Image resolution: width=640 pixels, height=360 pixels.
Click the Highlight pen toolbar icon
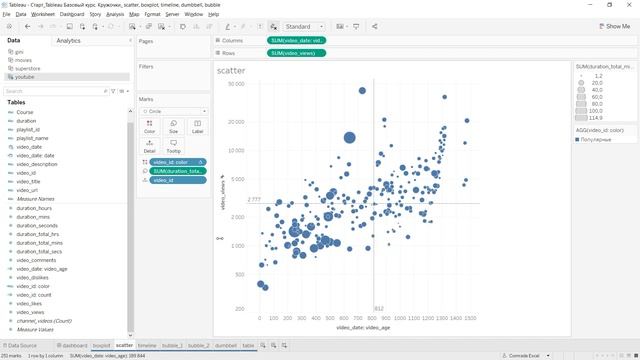click(x=228, y=27)
